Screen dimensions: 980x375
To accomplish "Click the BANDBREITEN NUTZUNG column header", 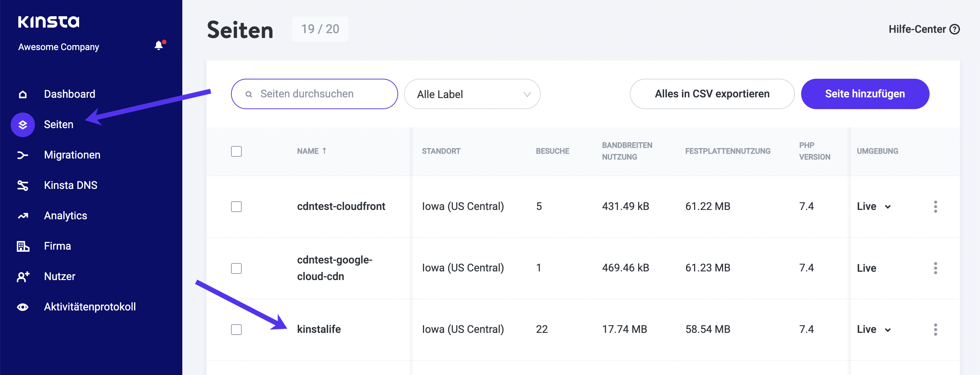I will (627, 151).
